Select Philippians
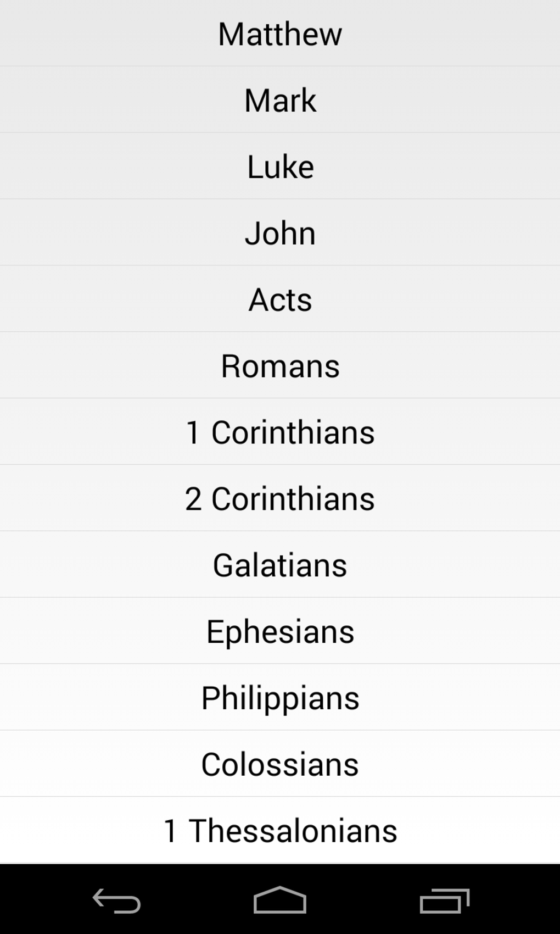 280,698
